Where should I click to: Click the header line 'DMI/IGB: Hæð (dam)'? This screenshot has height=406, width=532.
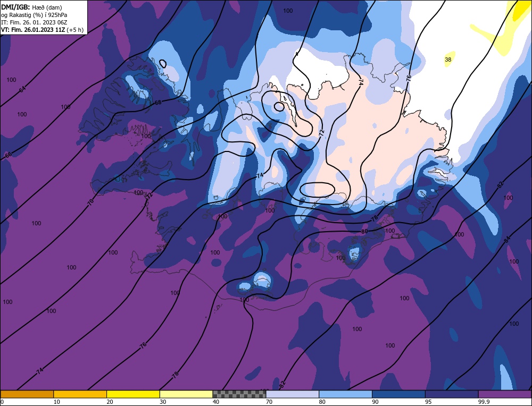[31, 7]
